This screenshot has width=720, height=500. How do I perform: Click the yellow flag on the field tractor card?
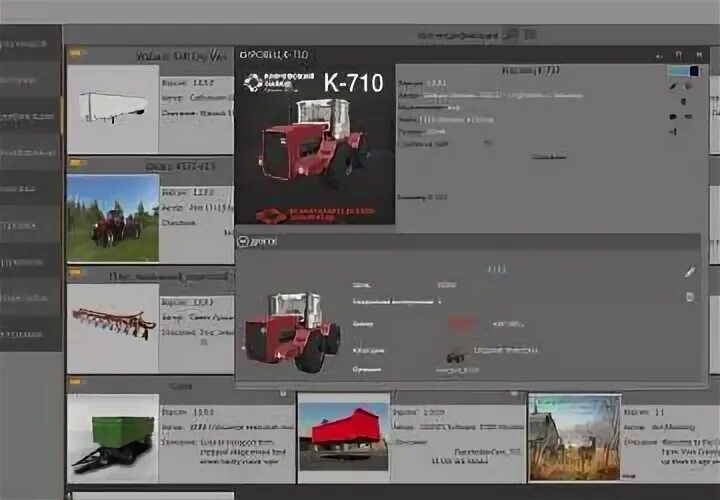tap(76, 163)
